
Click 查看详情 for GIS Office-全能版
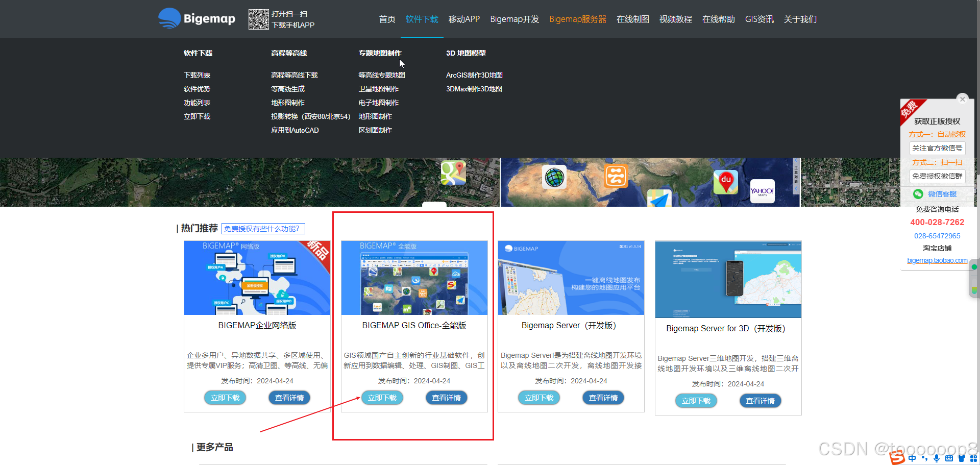click(x=447, y=398)
